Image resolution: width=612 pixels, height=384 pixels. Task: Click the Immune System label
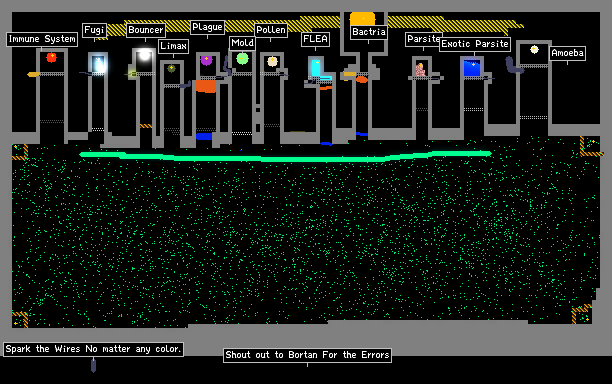click(x=42, y=39)
